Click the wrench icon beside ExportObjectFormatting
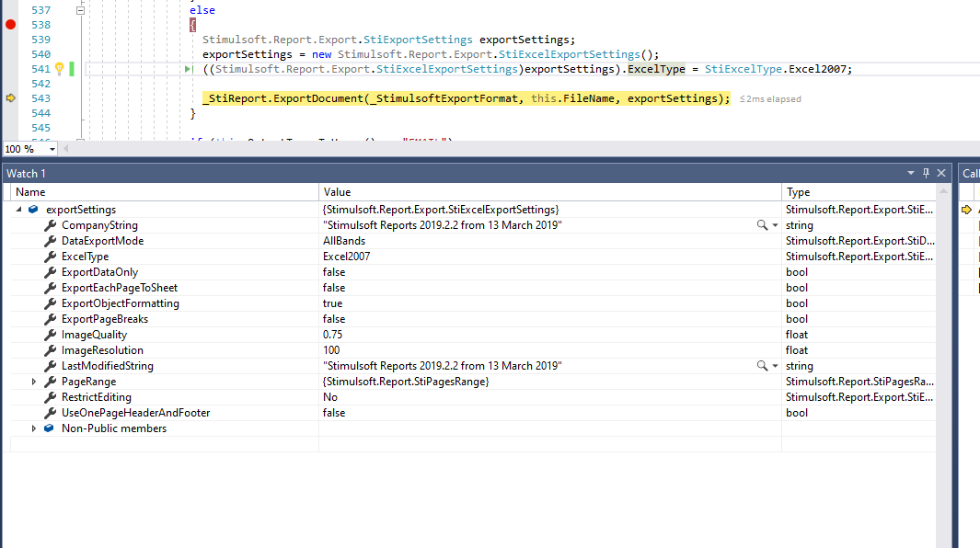The width and height of the screenshot is (980, 548). (x=50, y=303)
